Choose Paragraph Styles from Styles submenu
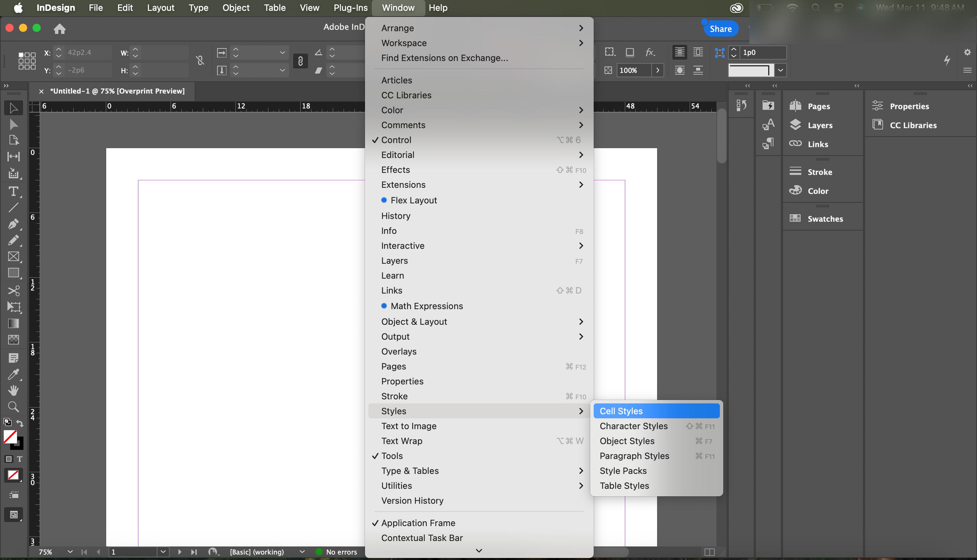 pyautogui.click(x=634, y=456)
